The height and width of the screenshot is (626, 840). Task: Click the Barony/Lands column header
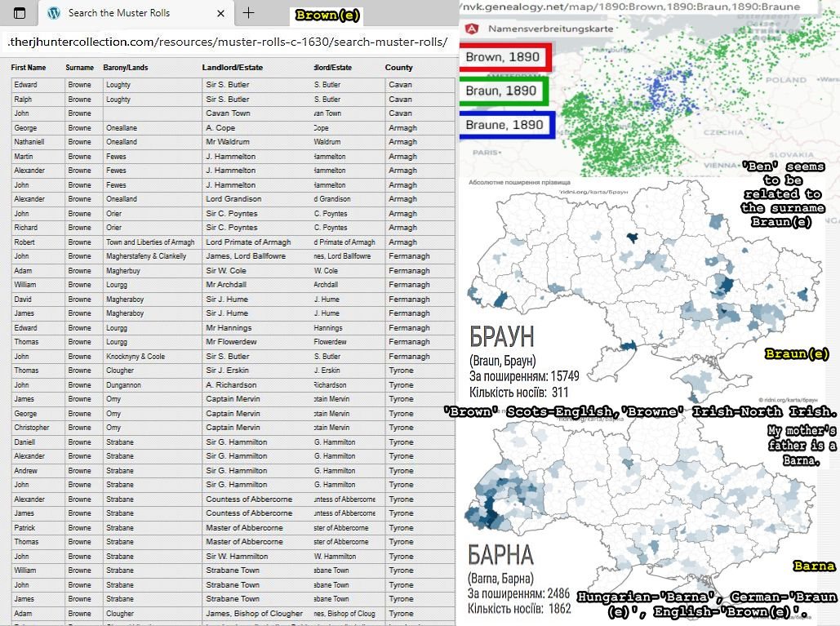pos(125,68)
